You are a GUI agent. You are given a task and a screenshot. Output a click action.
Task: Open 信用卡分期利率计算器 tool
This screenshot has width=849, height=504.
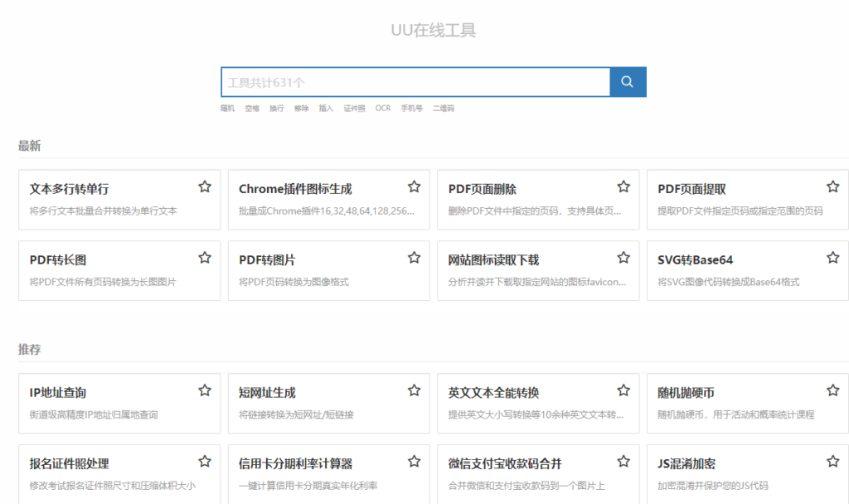click(315, 473)
